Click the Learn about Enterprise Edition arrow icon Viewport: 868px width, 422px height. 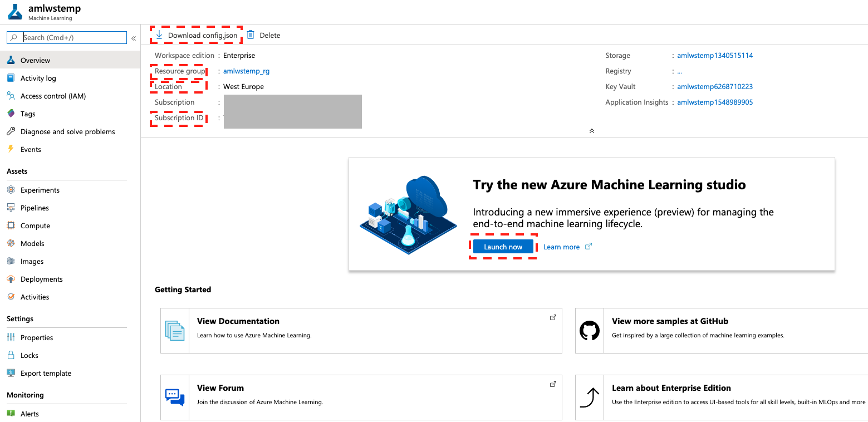(590, 398)
